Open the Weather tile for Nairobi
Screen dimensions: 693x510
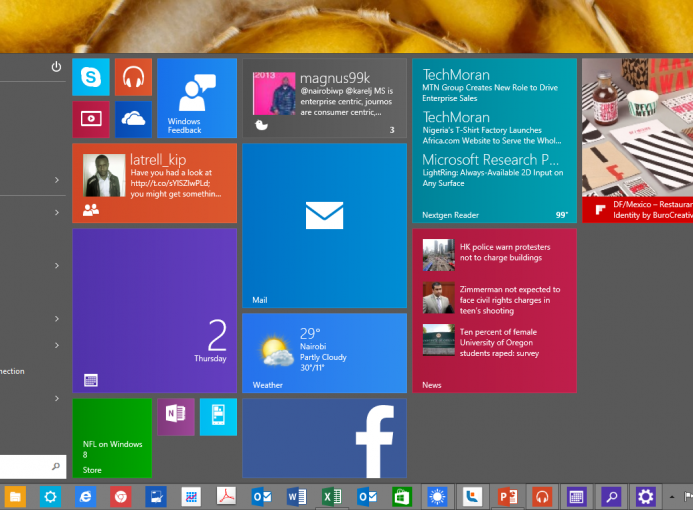(324, 352)
